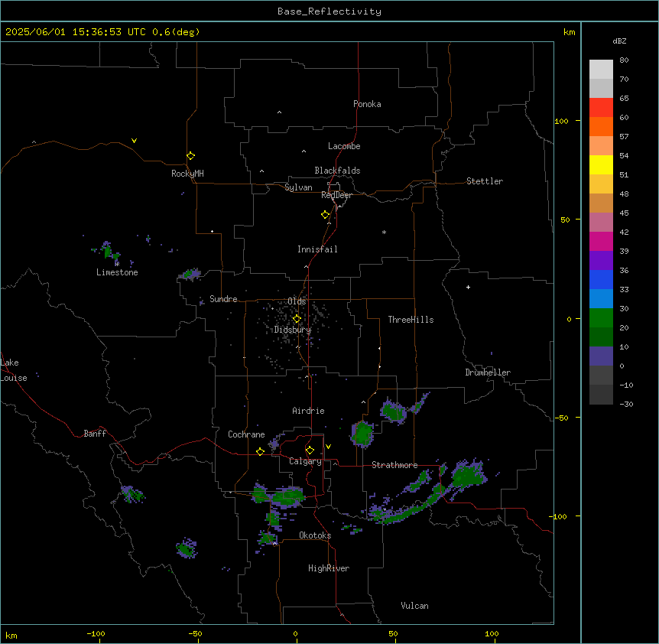Click the Blackfalds city label
This screenshot has width=659, height=644.
337,171
